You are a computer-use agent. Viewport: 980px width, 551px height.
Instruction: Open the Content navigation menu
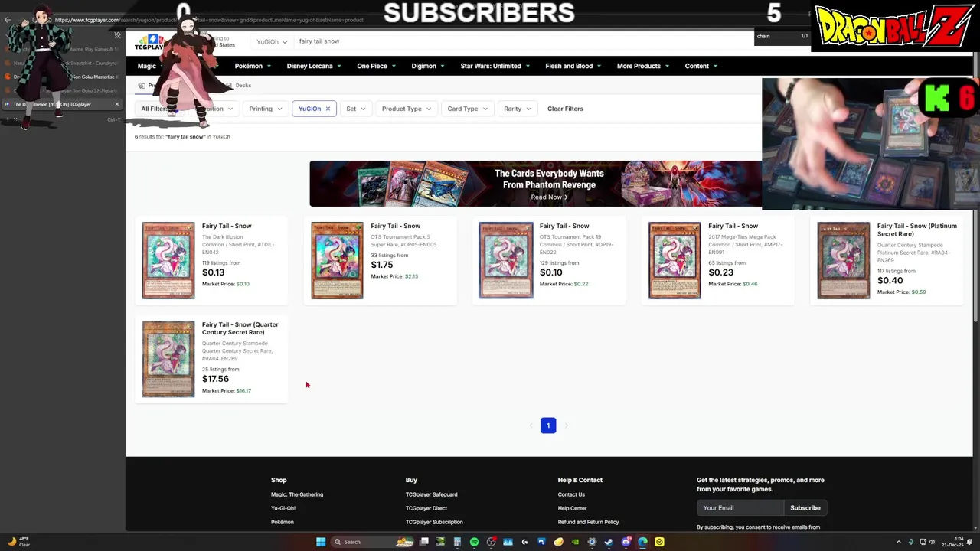[x=701, y=66]
